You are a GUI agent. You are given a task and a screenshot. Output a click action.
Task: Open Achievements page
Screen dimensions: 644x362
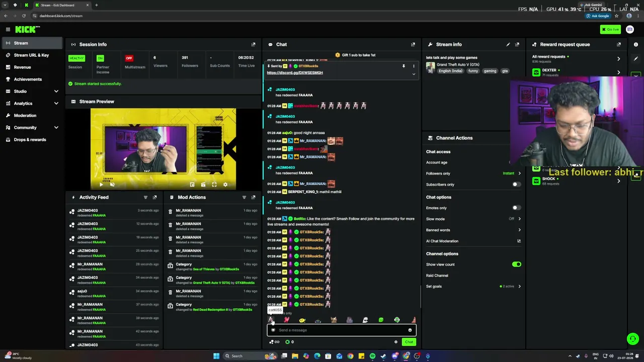[x=31, y=79]
